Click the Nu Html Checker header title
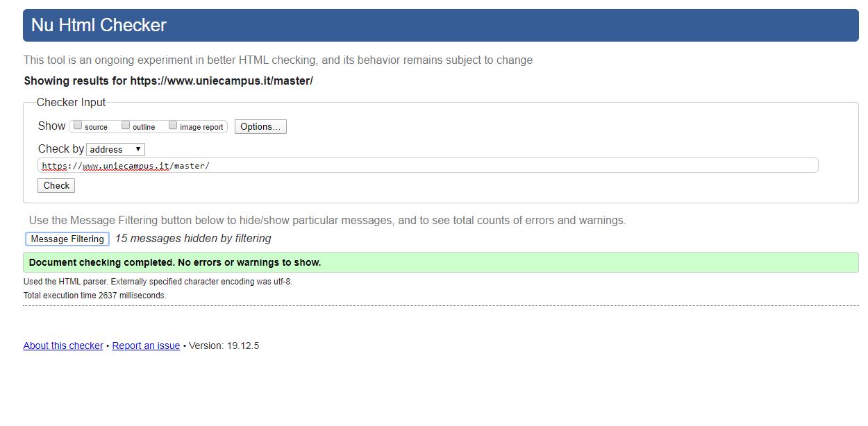Screen dimensions: 868x426 (x=99, y=26)
